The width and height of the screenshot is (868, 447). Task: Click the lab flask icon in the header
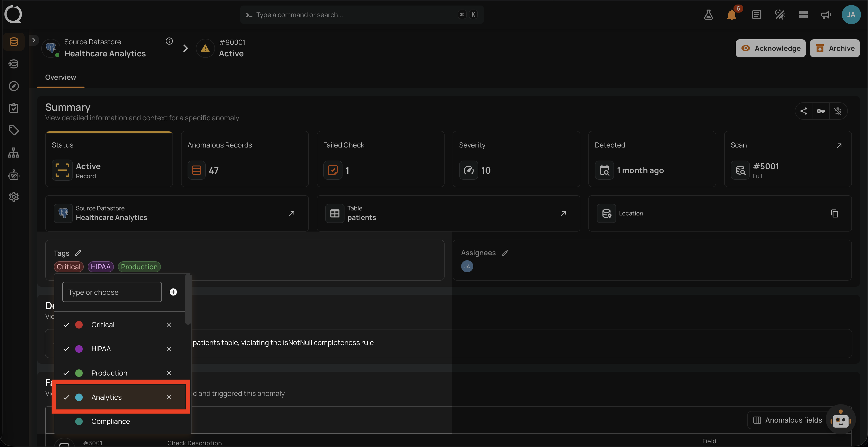coord(708,15)
